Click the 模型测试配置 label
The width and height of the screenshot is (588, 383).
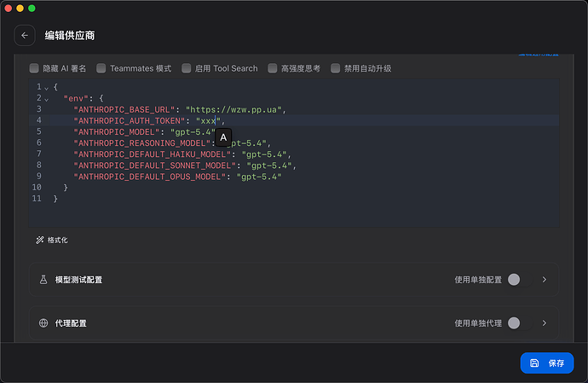pos(78,280)
